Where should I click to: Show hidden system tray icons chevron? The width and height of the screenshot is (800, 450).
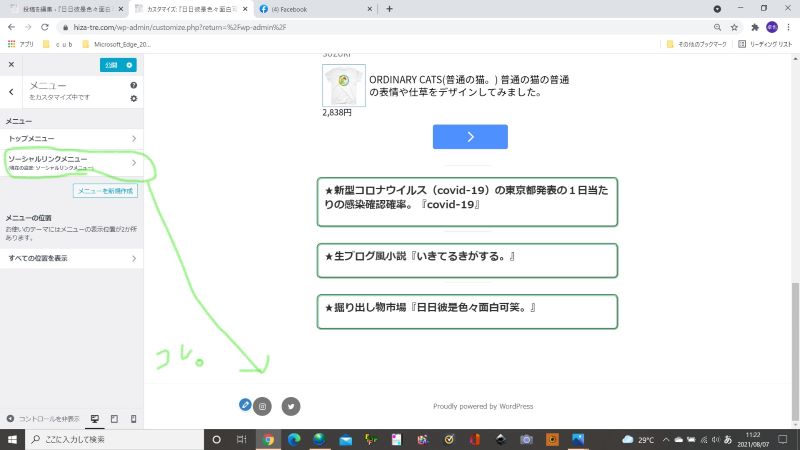click(x=666, y=439)
